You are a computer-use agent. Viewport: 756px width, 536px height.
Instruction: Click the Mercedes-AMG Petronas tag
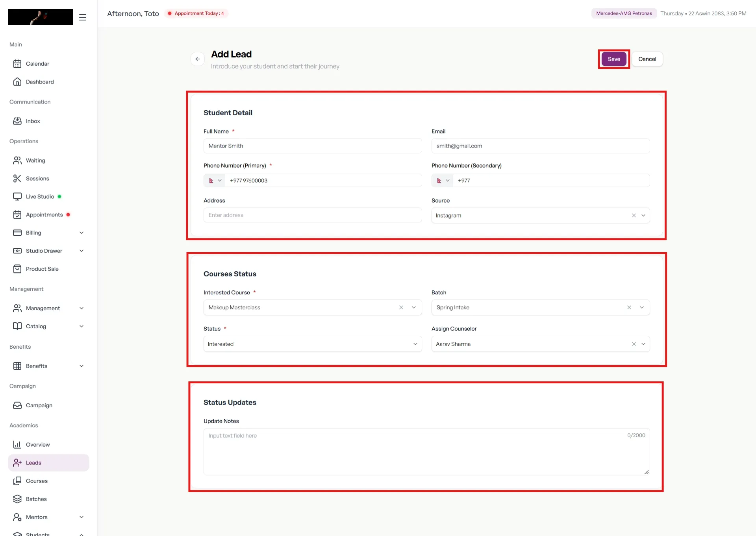pos(624,13)
